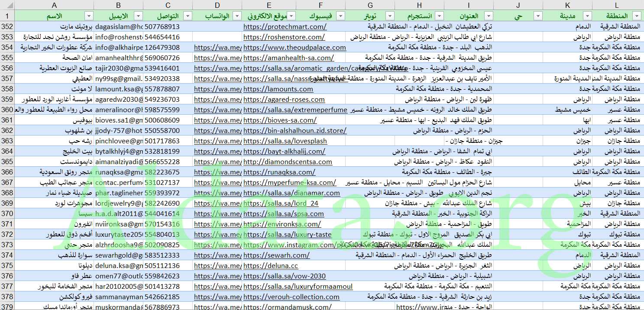The width and height of the screenshot is (644, 310).
Task: Open the www.theoudpalace.com link
Action: tap(294, 47)
